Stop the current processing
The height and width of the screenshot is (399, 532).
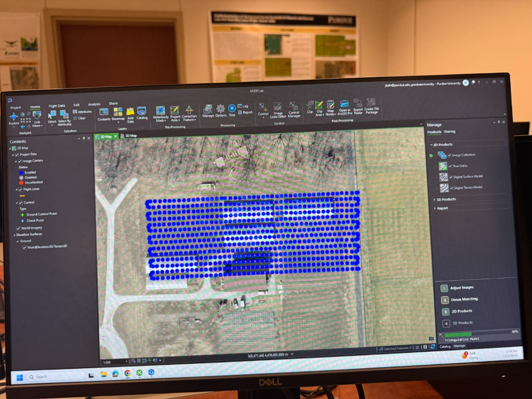click(232, 110)
